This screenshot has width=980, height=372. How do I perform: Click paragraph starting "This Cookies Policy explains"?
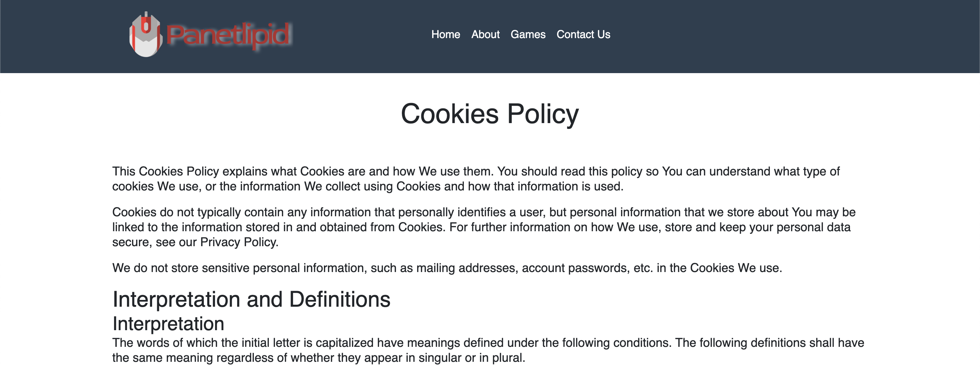(x=476, y=179)
